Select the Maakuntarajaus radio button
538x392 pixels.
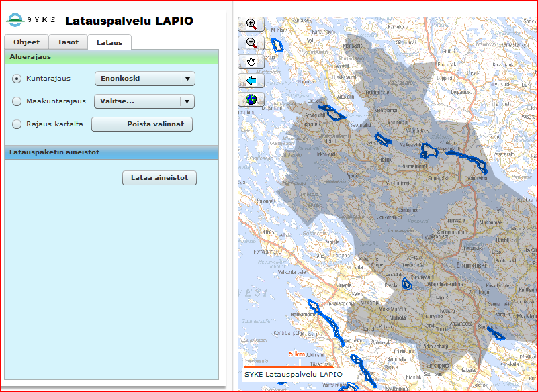(x=17, y=101)
